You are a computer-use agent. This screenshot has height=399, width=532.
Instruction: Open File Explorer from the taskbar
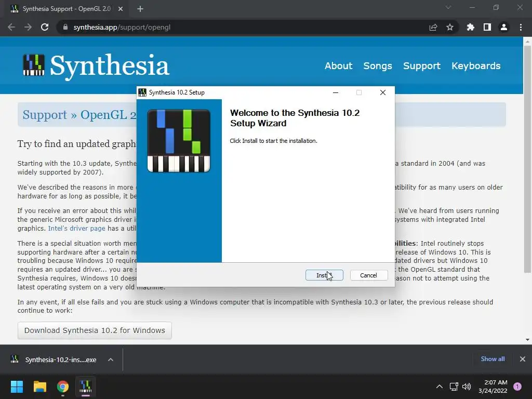click(39, 387)
